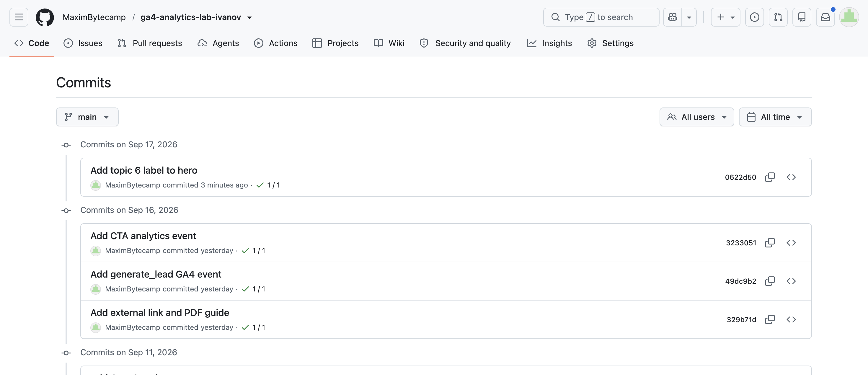Viewport: 868px width, 375px height.
Task: Expand the main branch selector
Action: [87, 117]
